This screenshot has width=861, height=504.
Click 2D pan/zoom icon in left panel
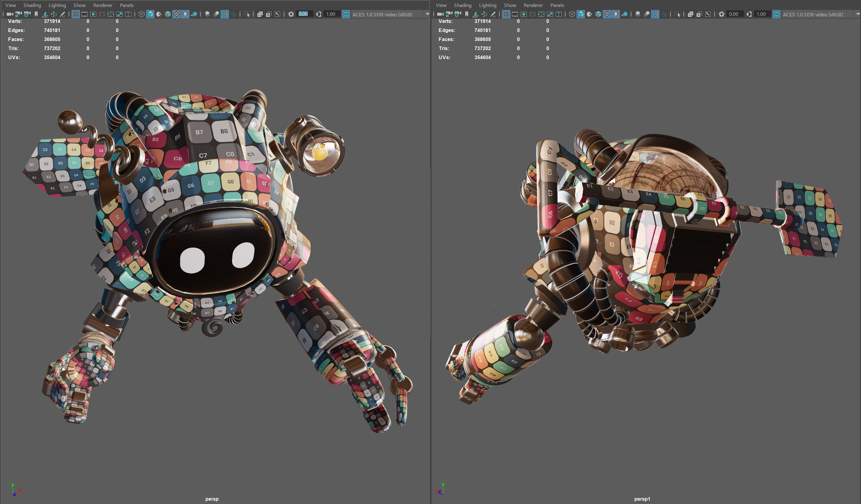click(54, 14)
